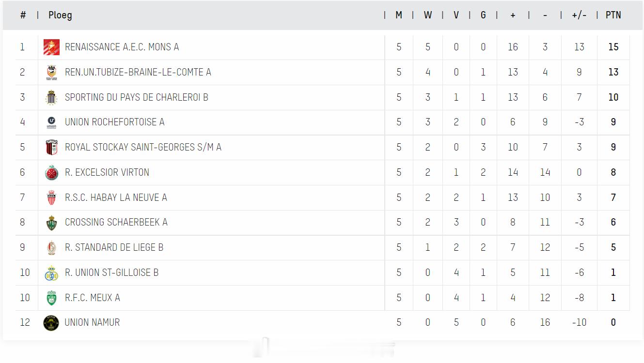Click the Union St-Gilloise B logo

(x=51, y=273)
